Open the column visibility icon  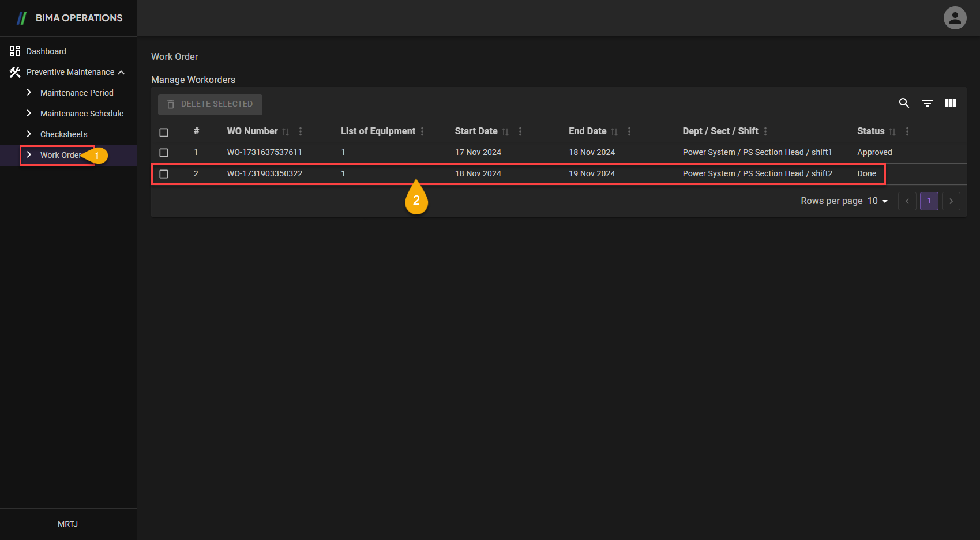951,103
